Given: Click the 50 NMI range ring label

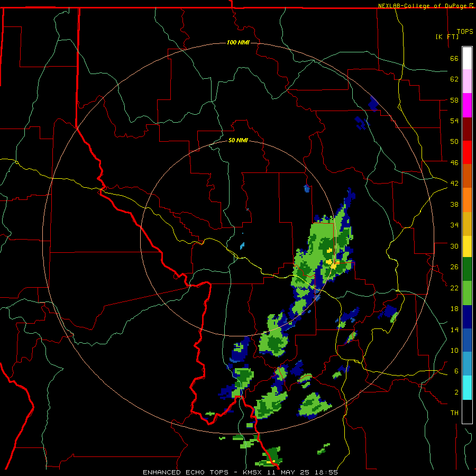Looking at the screenshot, I should coord(238,140).
